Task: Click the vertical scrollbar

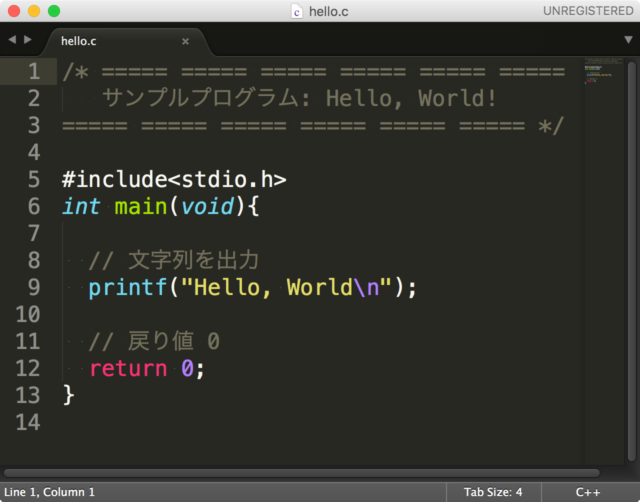Action: 632,261
